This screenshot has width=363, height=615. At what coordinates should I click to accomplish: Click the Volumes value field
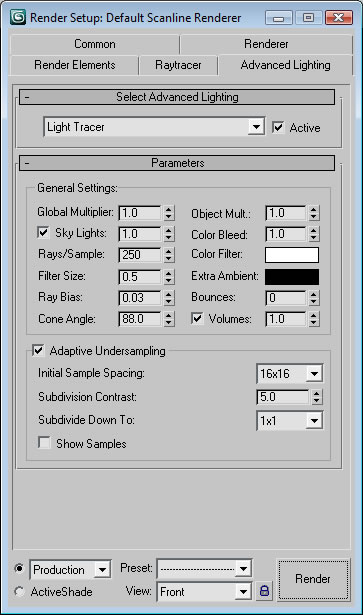(286, 319)
